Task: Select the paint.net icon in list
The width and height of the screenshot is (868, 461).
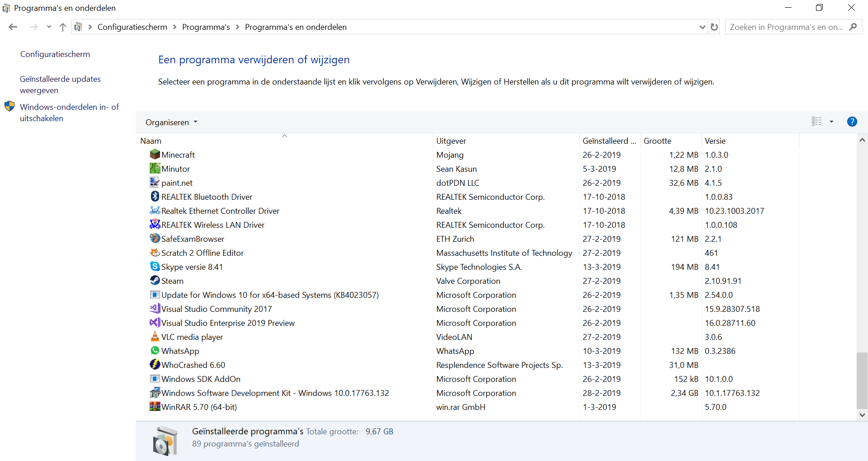Action: (x=155, y=183)
